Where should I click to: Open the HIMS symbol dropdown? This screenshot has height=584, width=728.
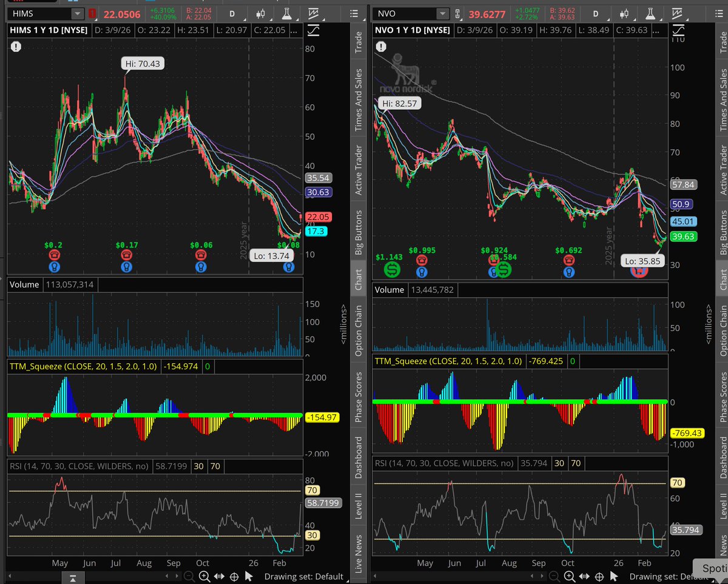pos(76,13)
